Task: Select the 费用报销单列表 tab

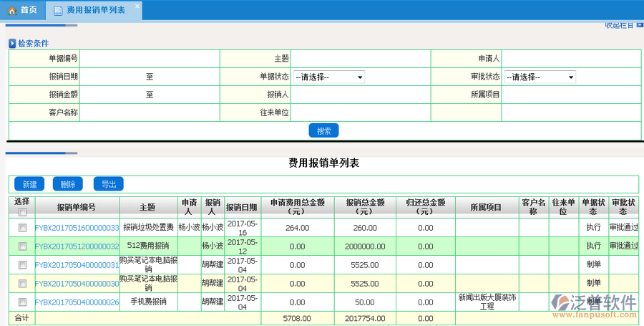Action: point(94,10)
